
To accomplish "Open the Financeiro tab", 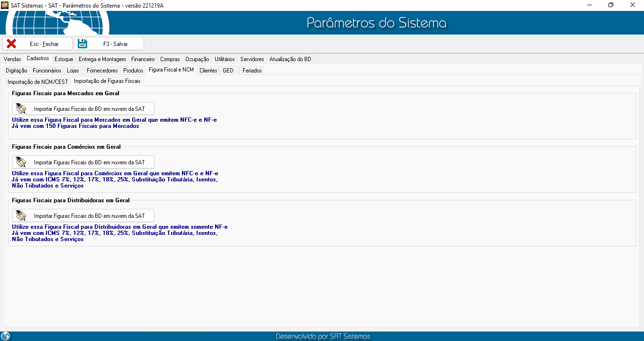I will pos(143,59).
